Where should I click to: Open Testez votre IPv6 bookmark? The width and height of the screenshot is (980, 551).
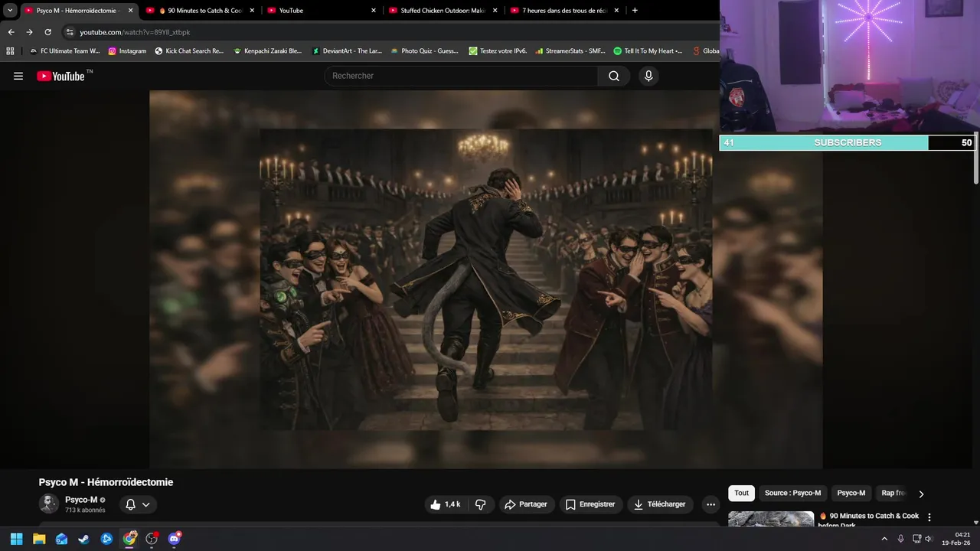coord(498,51)
